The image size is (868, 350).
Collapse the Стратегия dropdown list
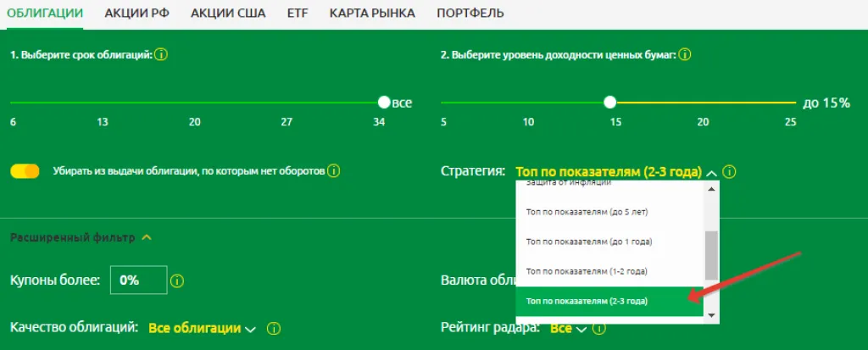711,172
